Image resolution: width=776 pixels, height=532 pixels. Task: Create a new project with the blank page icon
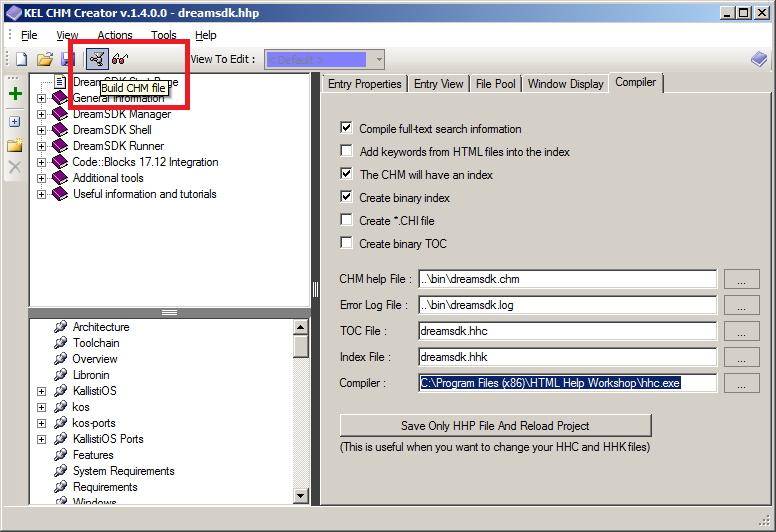pyautogui.click(x=22, y=59)
